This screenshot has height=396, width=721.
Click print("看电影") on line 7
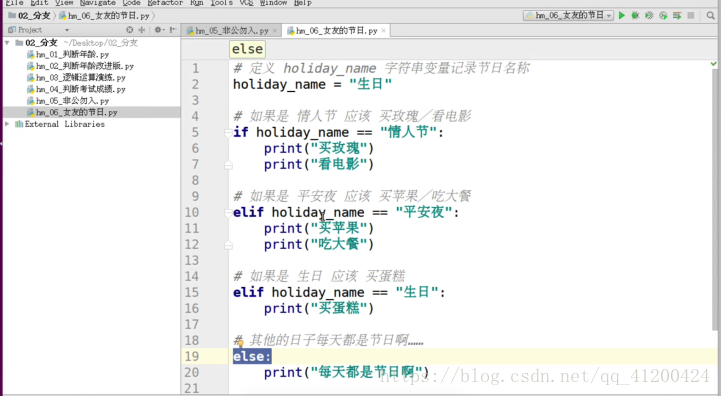[x=319, y=165]
